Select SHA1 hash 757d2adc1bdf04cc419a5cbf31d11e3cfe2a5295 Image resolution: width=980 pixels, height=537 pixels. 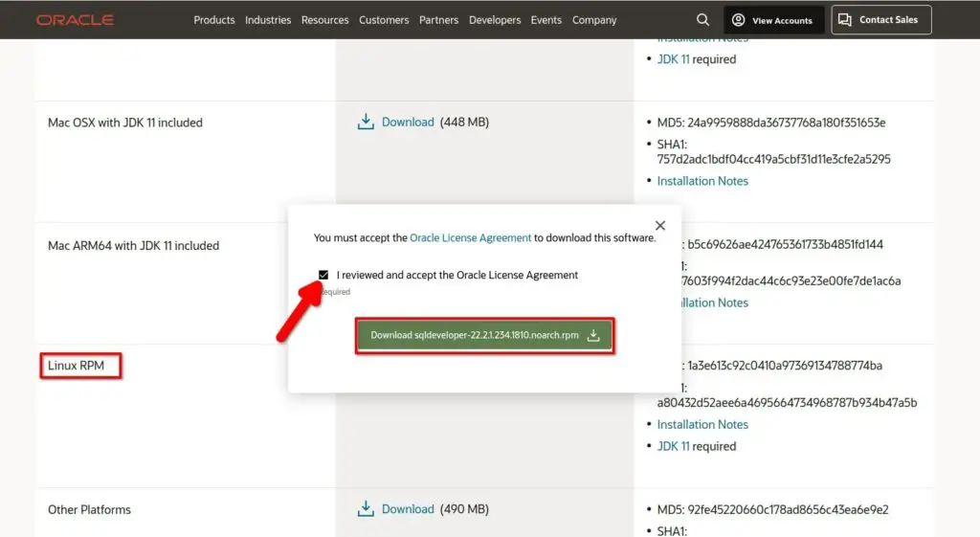[x=773, y=159]
